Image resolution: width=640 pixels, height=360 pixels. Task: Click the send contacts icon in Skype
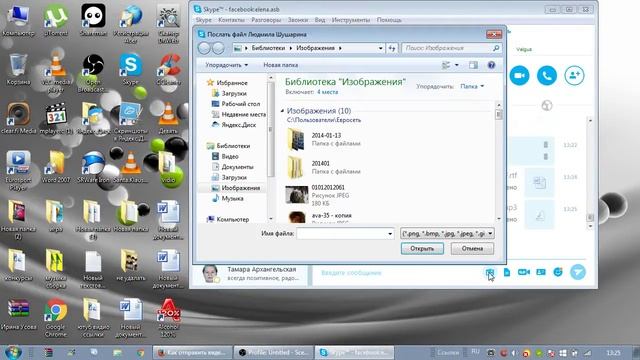point(541,272)
